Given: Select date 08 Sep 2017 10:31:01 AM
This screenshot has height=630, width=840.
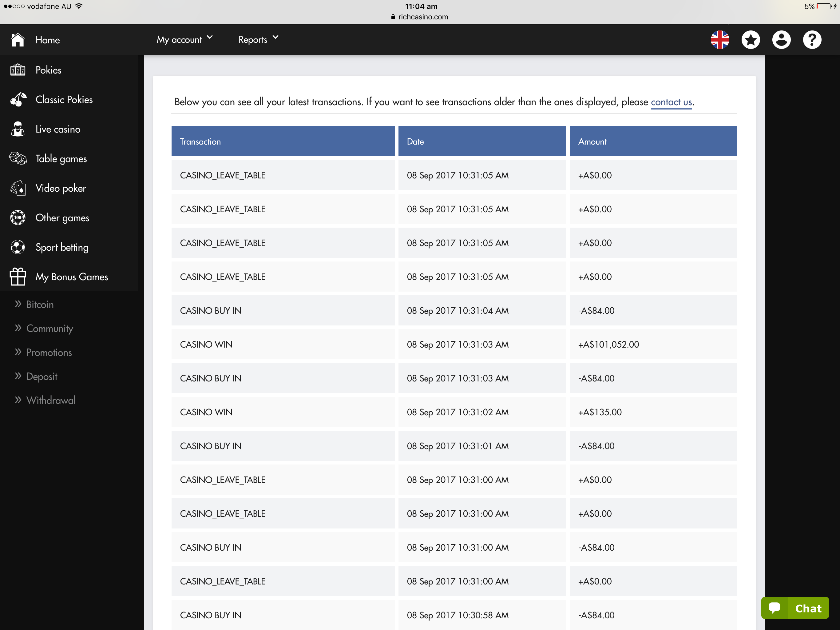Looking at the screenshot, I should point(482,446).
